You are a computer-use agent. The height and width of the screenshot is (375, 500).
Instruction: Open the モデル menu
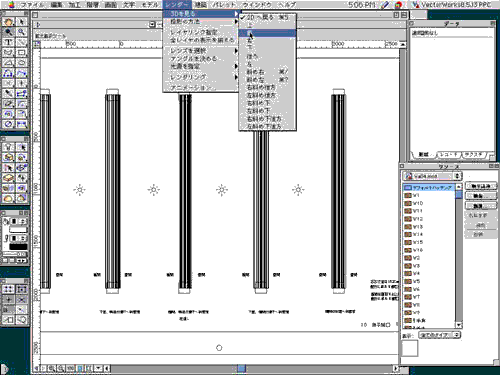150,5
